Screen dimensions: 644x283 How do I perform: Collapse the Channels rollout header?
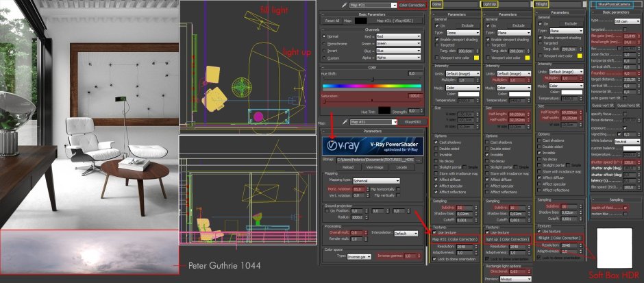coord(372,29)
